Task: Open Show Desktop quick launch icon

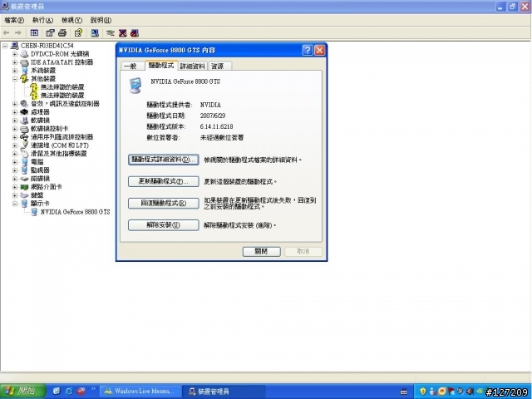Action: [57, 392]
